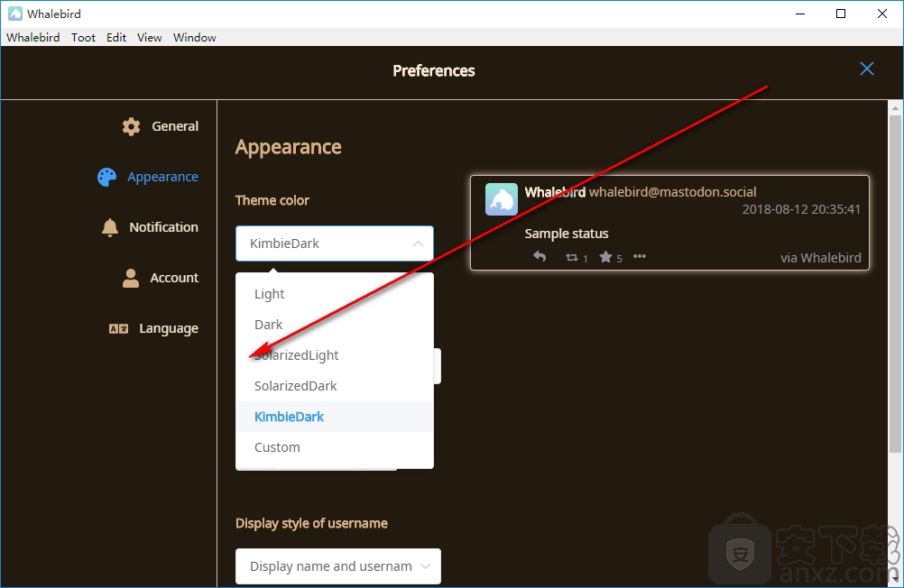This screenshot has width=904, height=588.
Task: Select the Appearance sidebar label
Action: pos(162,177)
